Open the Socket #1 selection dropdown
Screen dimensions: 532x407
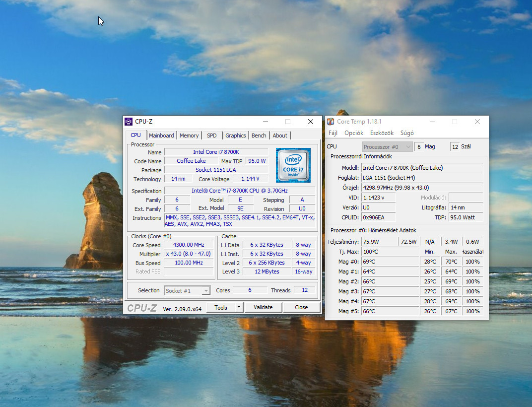(187, 290)
